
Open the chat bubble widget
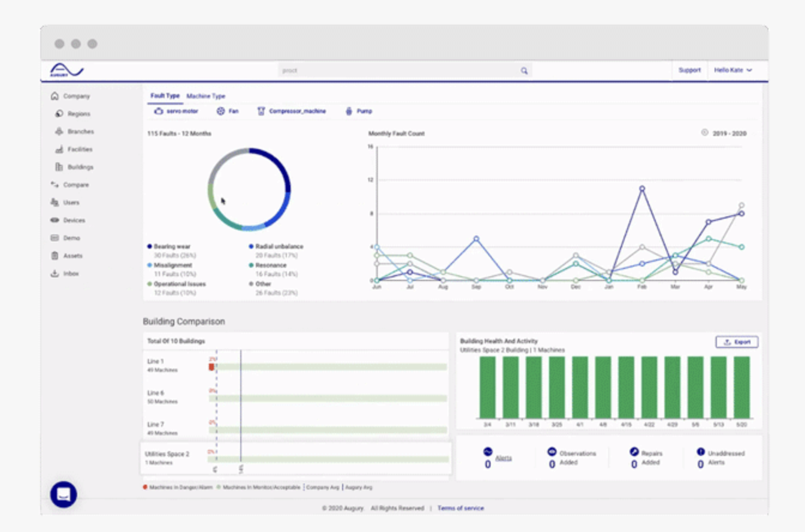pyautogui.click(x=63, y=494)
